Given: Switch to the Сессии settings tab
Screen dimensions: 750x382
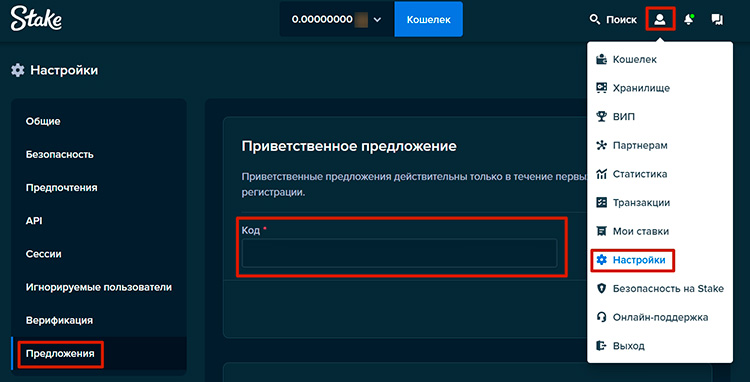Looking at the screenshot, I should pyautogui.click(x=99, y=254).
